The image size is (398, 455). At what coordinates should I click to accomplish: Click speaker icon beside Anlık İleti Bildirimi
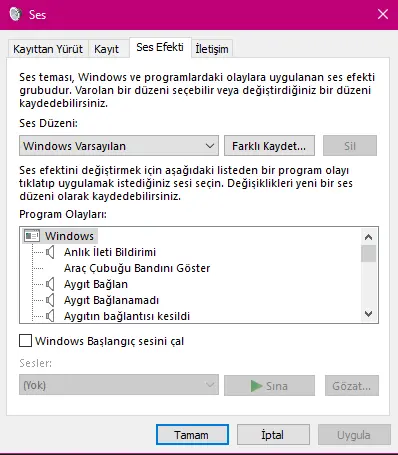[x=50, y=252]
